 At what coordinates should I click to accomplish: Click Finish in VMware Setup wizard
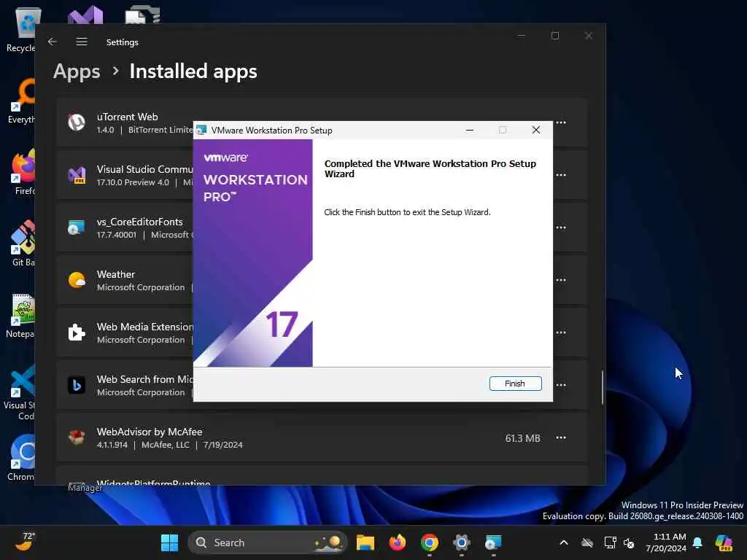515,384
